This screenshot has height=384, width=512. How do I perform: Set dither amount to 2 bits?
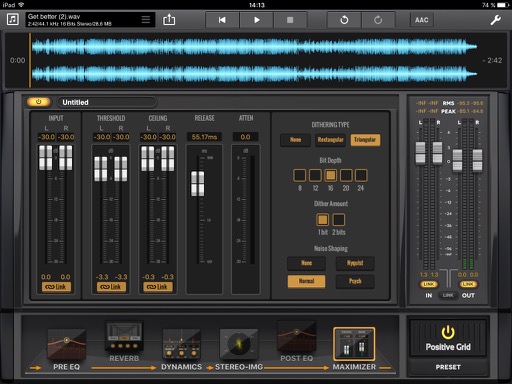[339, 220]
